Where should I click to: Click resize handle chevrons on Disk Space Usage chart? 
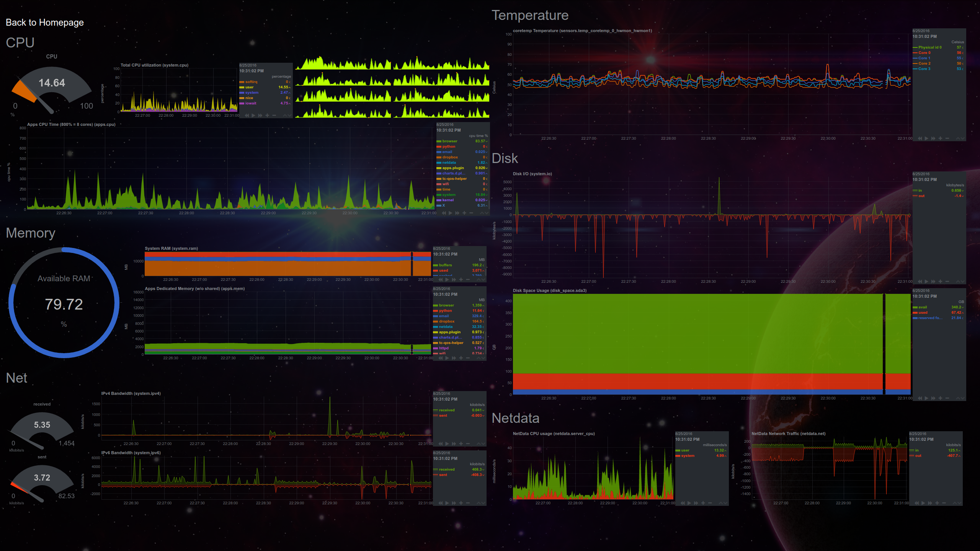(960, 398)
